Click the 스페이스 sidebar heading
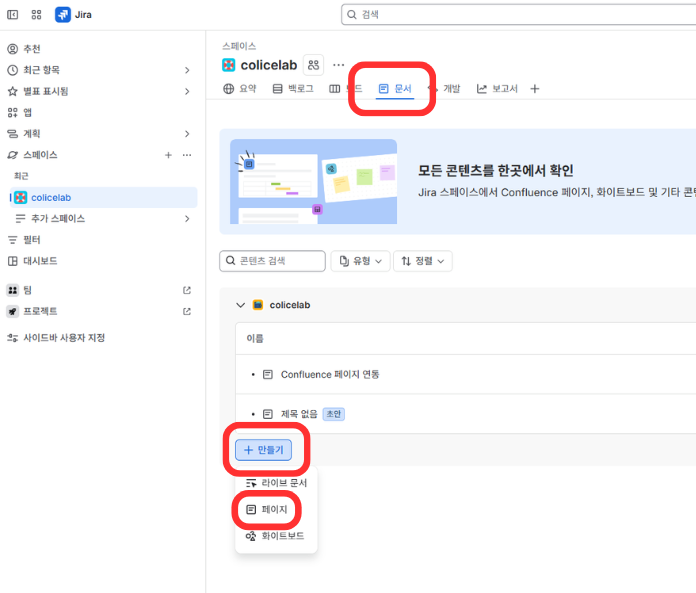This screenshot has height=593, width=696. pos(40,155)
